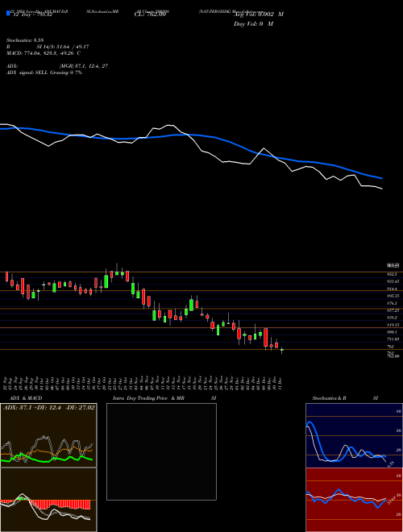Select the 'ADX: 37.1 +DY: 12.4 -DY: 27.02' header

coord(48,407)
